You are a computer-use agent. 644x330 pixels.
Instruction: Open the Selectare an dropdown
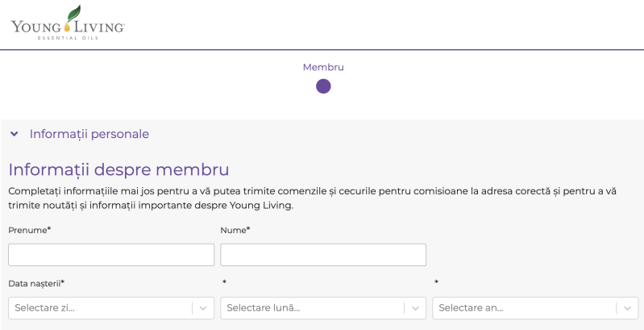click(525, 308)
